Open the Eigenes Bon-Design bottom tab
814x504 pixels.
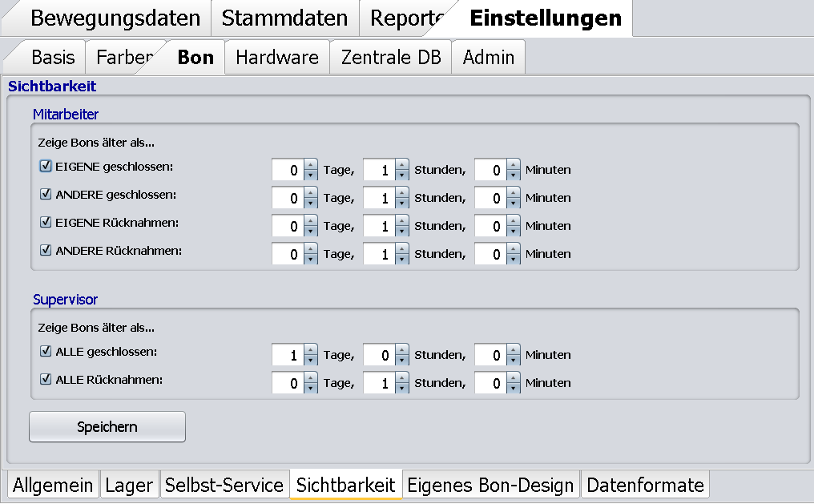[490, 485]
